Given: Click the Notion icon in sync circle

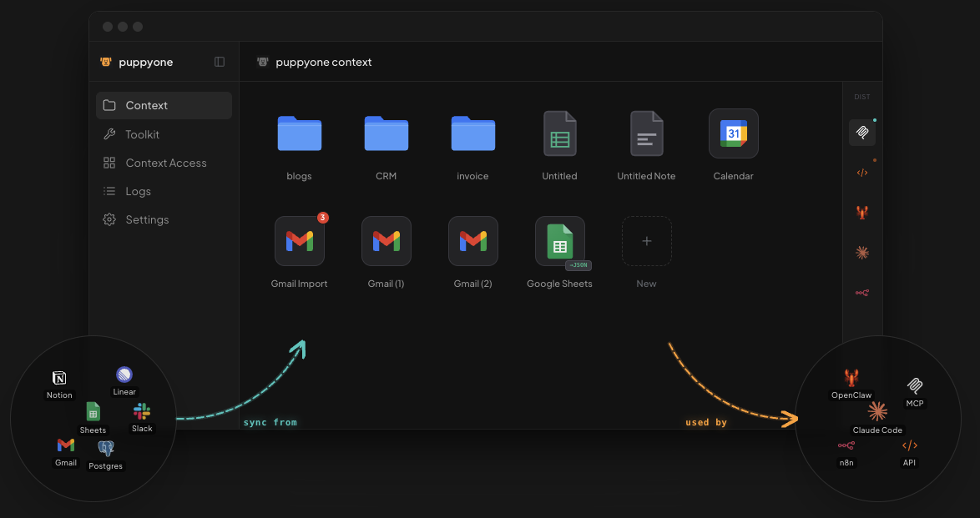Looking at the screenshot, I should pos(59,378).
